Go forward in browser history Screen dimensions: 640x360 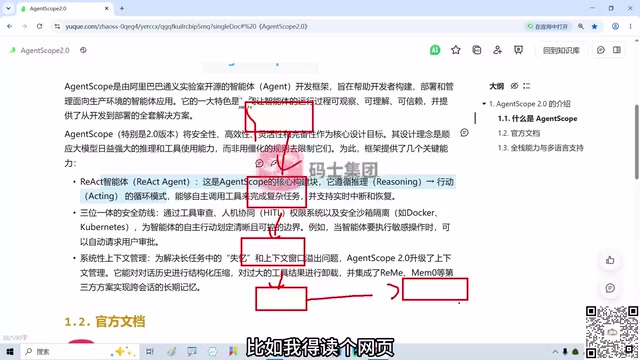click(x=24, y=27)
